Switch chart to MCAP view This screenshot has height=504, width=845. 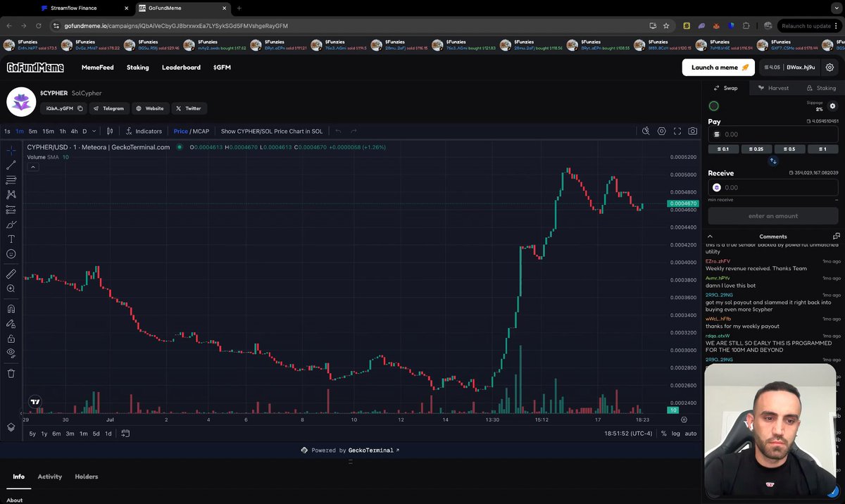201,131
